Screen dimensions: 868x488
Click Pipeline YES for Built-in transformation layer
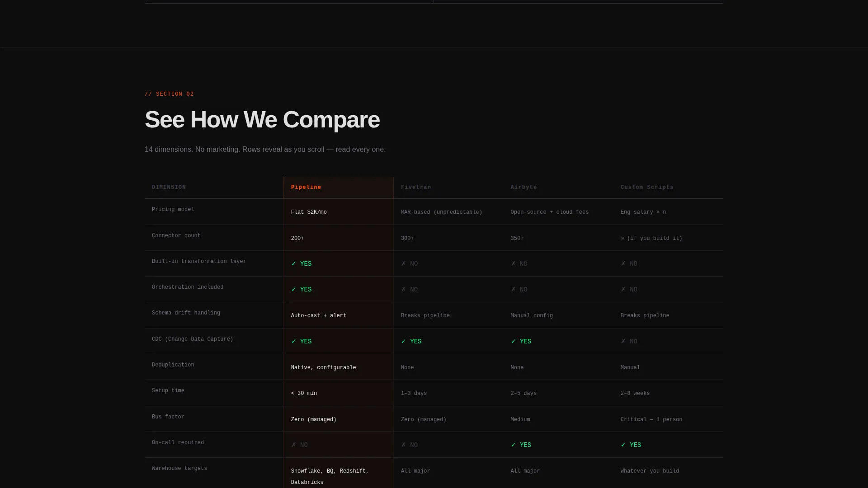[302, 263]
